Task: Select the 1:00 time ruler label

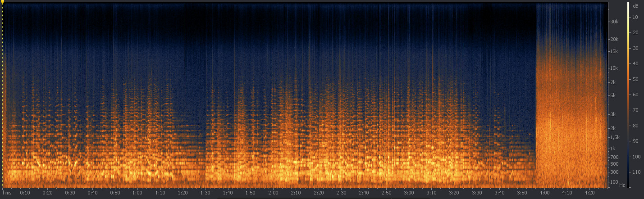Action: click(138, 193)
